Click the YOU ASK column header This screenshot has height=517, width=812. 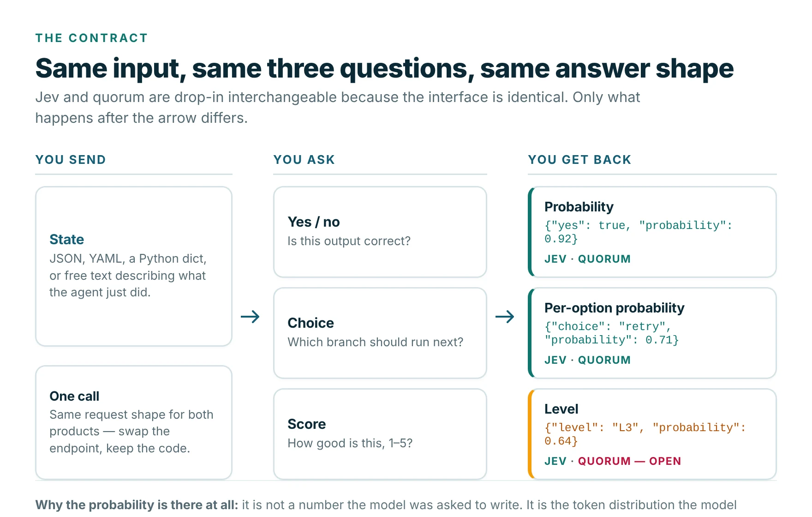click(x=304, y=160)
